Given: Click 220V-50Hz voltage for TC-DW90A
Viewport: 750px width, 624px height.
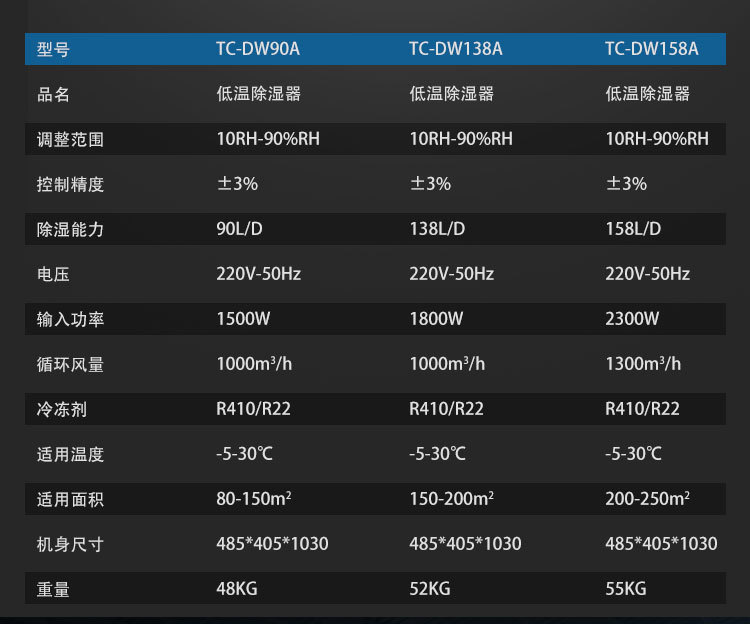Looking at the screenshot, I should (x=259, y=274).
